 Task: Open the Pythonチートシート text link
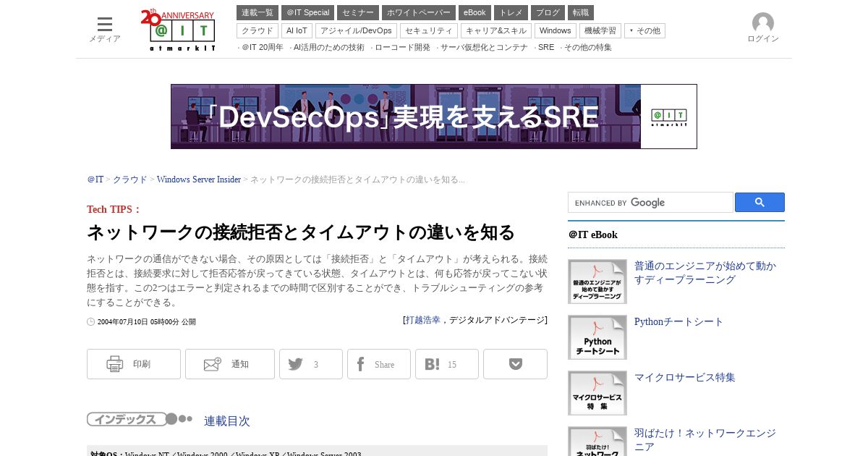678,322
